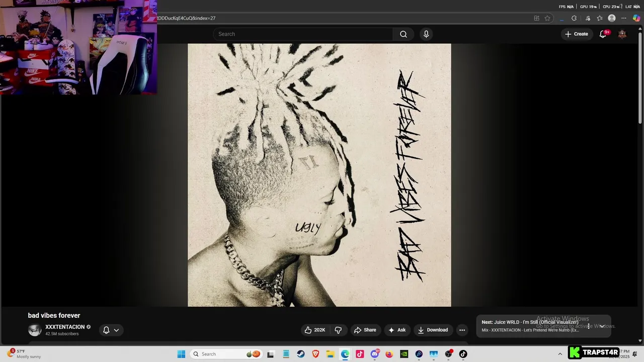Click the 'bad vibes forever' video title

54,316
